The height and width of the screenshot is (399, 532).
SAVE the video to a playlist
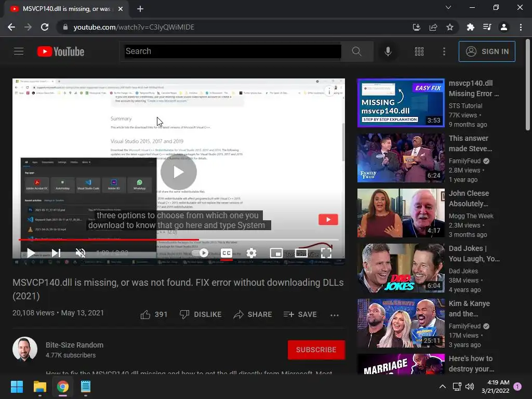pyautogui.click(x=300, y=314)
